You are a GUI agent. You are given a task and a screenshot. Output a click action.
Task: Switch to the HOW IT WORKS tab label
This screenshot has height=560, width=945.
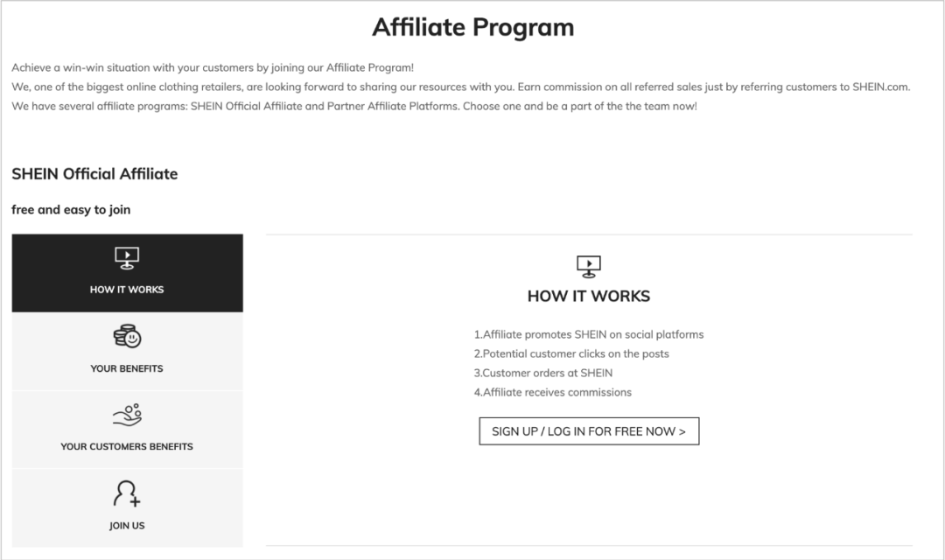[127, 290]
